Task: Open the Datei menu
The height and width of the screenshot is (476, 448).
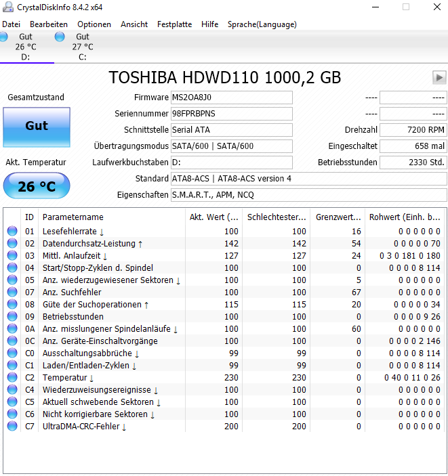Action: pyautogui.click(x=12, y=24)
